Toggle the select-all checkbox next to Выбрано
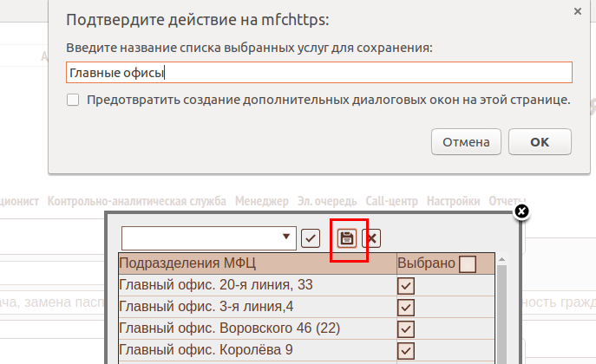596x364 pixels. [468, 264]
